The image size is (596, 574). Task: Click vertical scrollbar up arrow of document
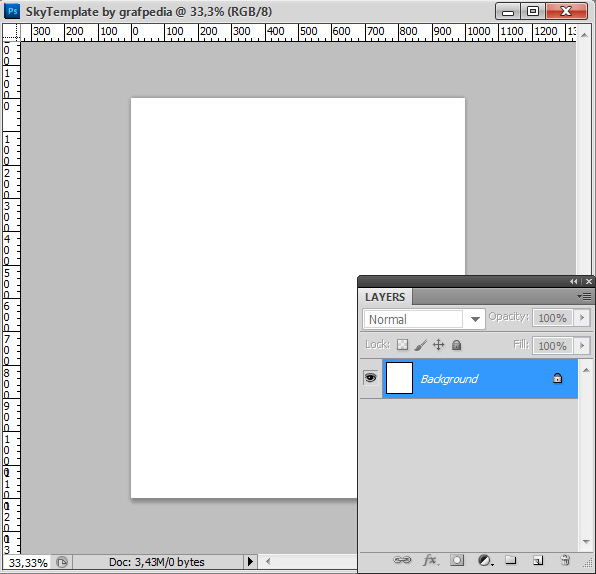click(584, 34)
